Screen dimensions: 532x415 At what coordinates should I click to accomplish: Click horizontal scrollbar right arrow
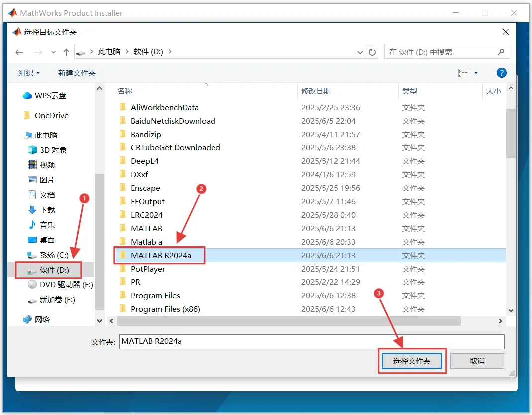click(500, 321)
